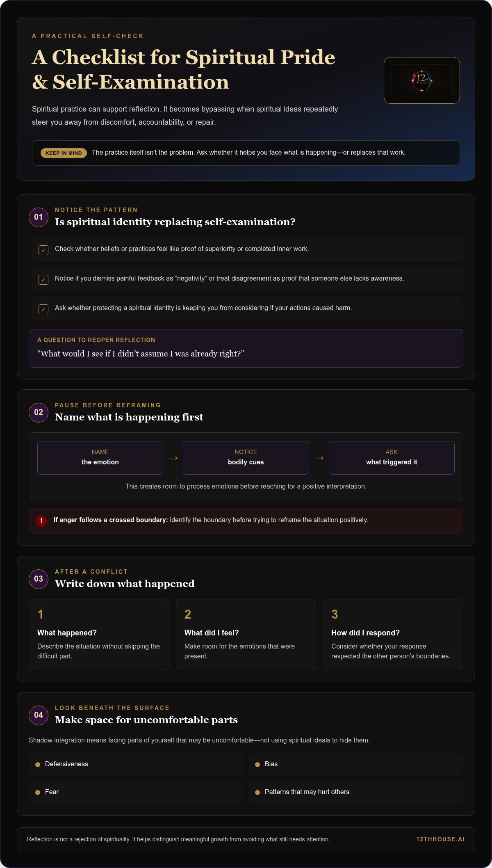Screen dimensions: 492x868
Task: Toggle checkbox for dismissing painful feedback
Action: tap(43, 279)
